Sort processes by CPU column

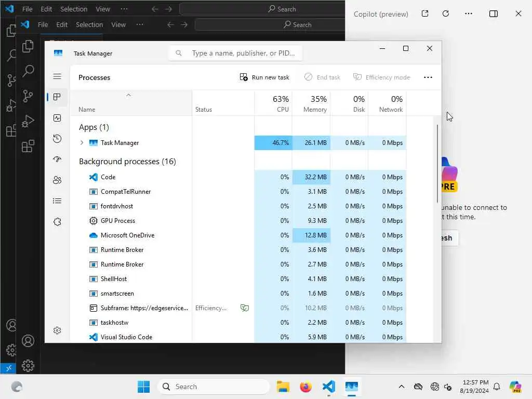273,103
